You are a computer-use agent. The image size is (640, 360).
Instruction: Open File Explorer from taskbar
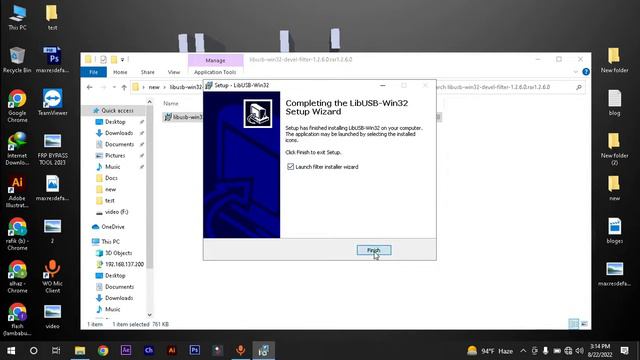pos(80,350)
